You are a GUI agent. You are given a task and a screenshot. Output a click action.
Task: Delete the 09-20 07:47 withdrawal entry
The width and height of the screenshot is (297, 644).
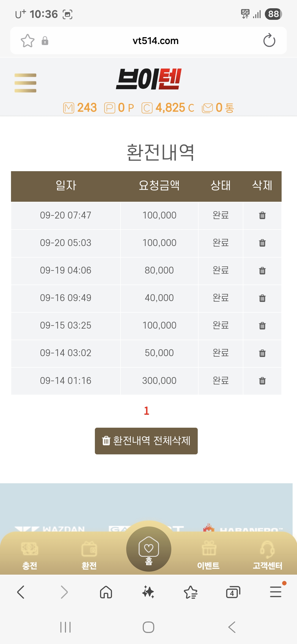262,215
